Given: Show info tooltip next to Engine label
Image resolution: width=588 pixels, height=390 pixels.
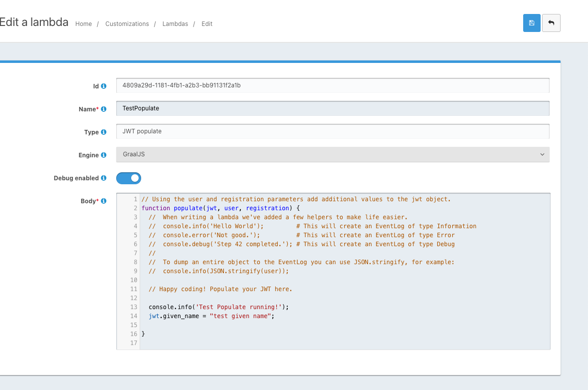Looking at the screenshot, I should pos(104,155).
